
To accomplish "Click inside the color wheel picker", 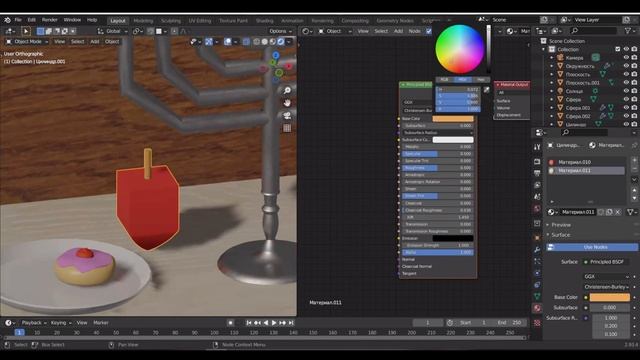I will click(x=460, y=49).
